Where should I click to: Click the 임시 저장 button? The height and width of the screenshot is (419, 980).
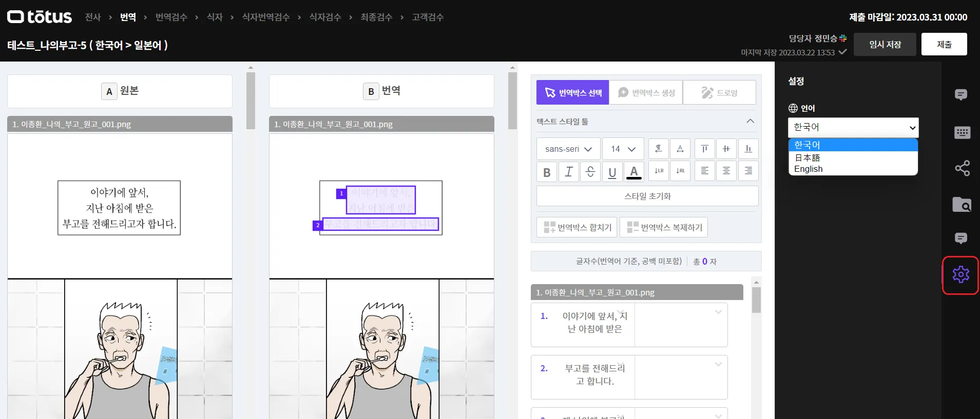click(x=885, y=44)
